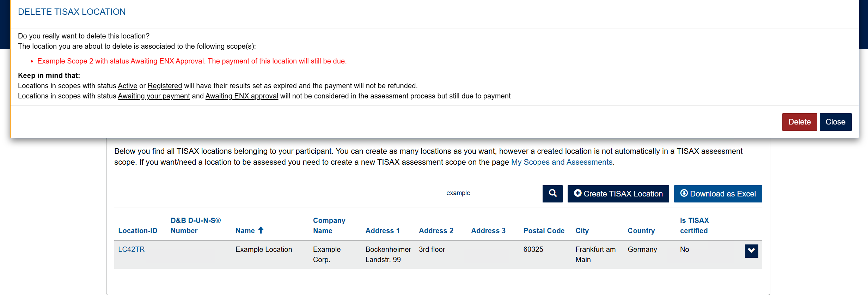Sort table by Location-ID column

coord(138,230)
